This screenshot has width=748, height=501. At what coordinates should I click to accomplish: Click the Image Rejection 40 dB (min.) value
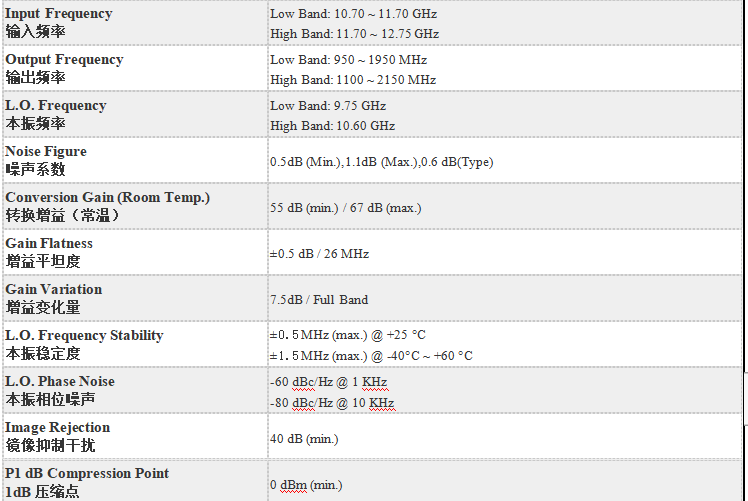pyautogui.click(x=304, y=439)
